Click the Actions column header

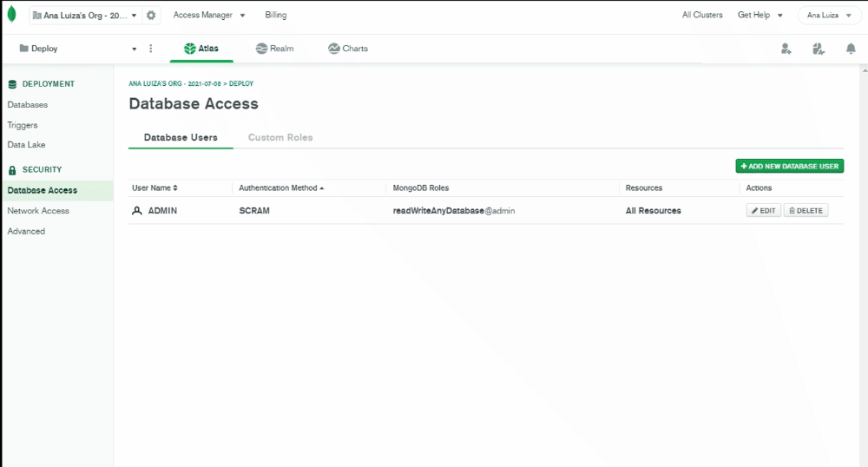(759, 188)
